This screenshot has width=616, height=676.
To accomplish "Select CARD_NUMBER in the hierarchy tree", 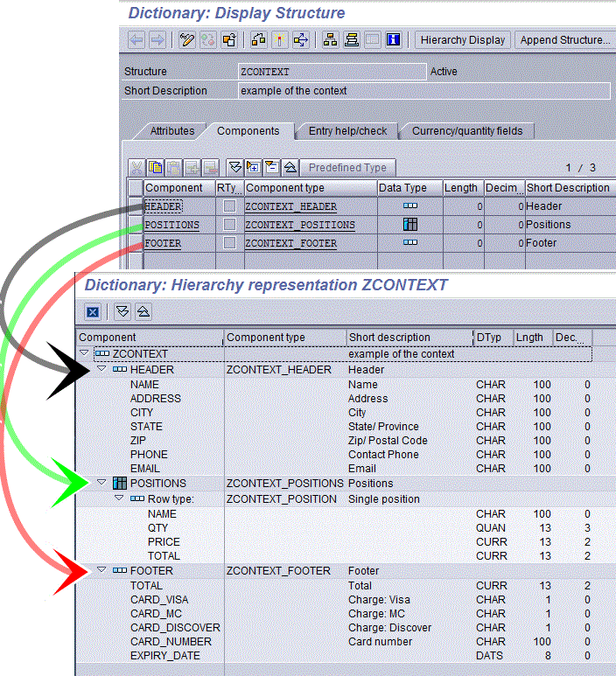I will click(171, 642).
